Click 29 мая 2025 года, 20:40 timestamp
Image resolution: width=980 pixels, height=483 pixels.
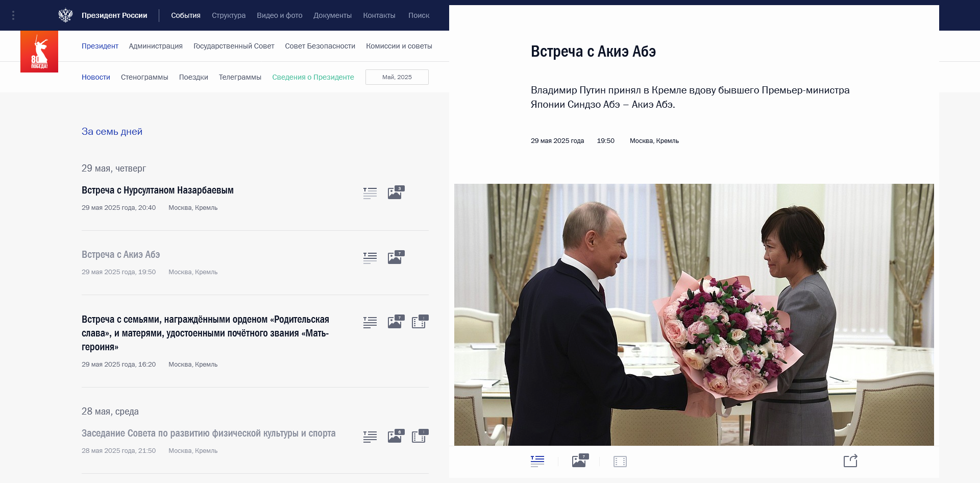click(118, 208)
